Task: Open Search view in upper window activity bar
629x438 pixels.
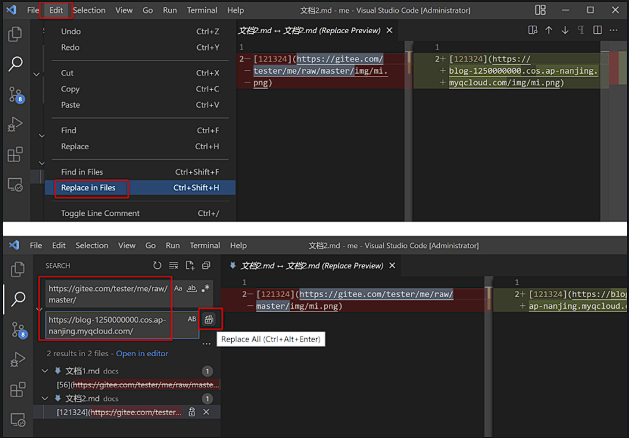Action: coord(15,63)
